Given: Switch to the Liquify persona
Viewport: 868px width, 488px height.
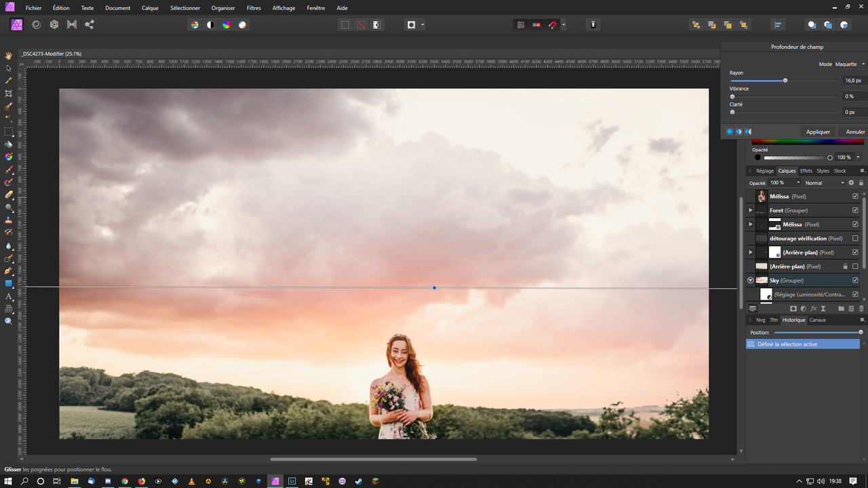Looking at the screenshot, I should (x=36, y=24).
